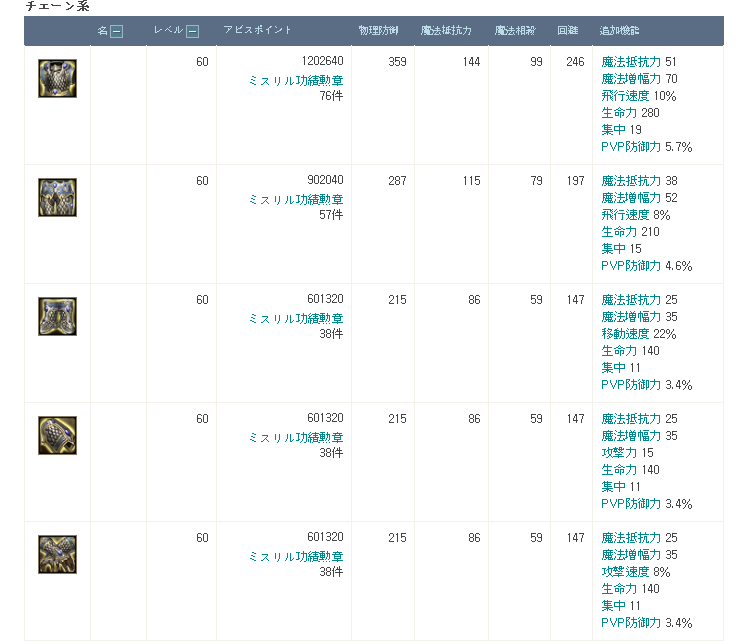Click the 魔法増幅力 52 stat

pyautogui.click(x=639, y=198)
